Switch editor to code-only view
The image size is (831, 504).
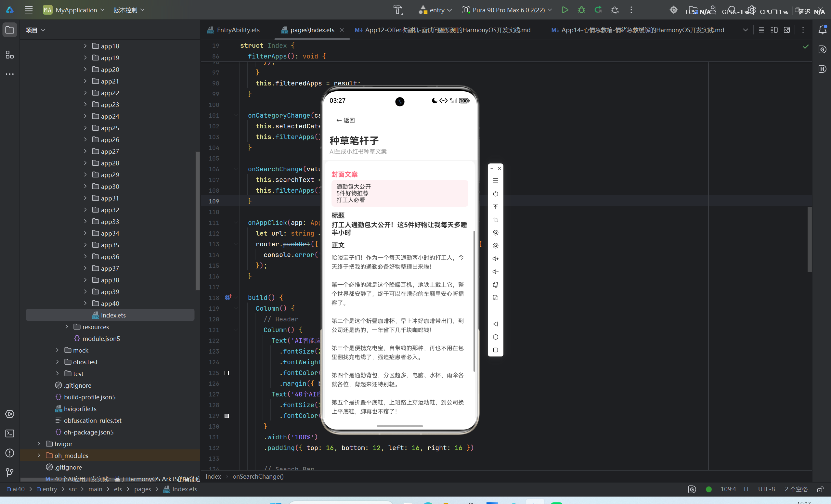761,30
